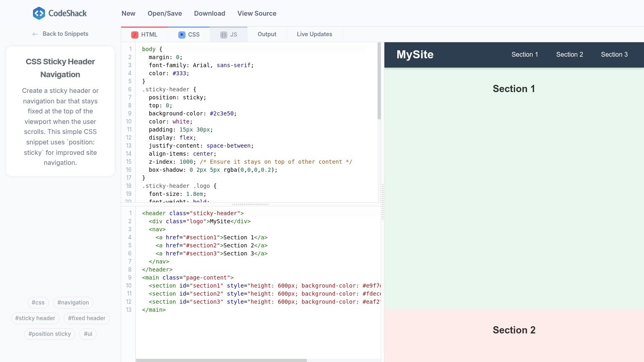Click the blue CSS asterisk icon
Image resolution: width=644 pixels, height=362 pixels.
[x=182, y=35]
